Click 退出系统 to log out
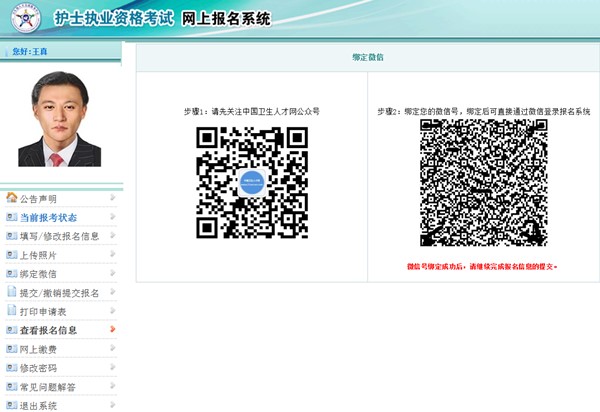The width and height of the screenshot is (600, 412). [38, 406]
